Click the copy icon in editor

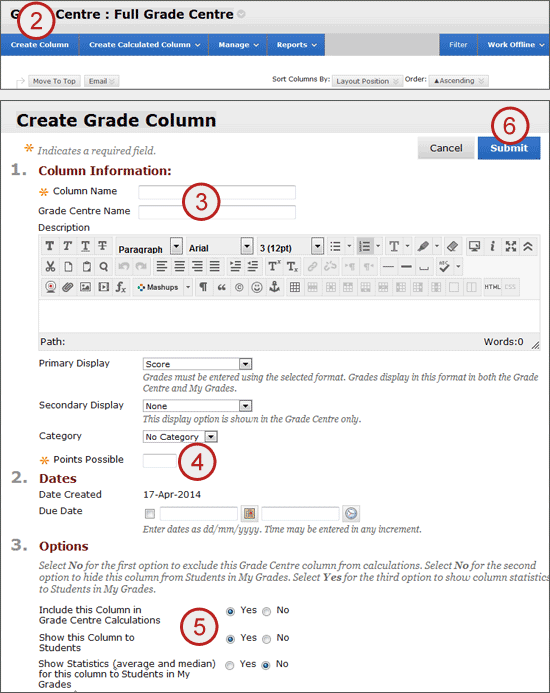pos(68,267)
